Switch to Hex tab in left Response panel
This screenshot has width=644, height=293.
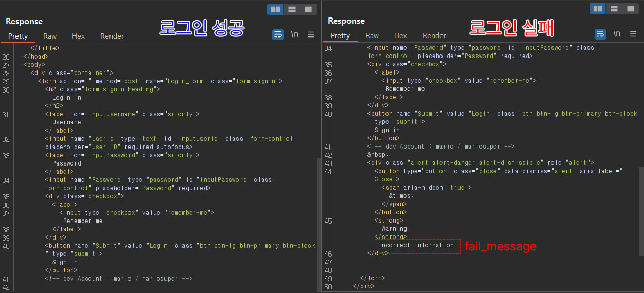coord(78,36)
